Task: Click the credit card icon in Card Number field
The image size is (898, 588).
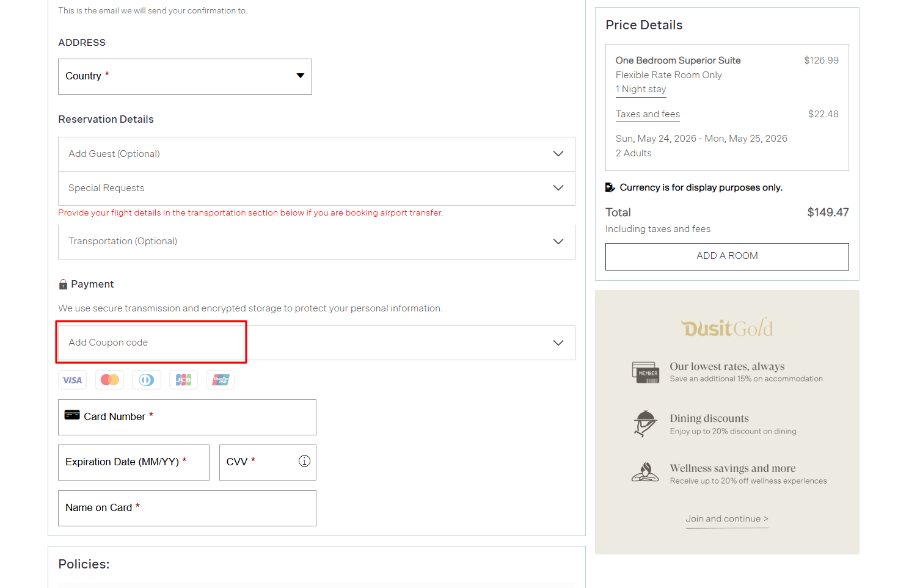Action: tap(72, 415)
